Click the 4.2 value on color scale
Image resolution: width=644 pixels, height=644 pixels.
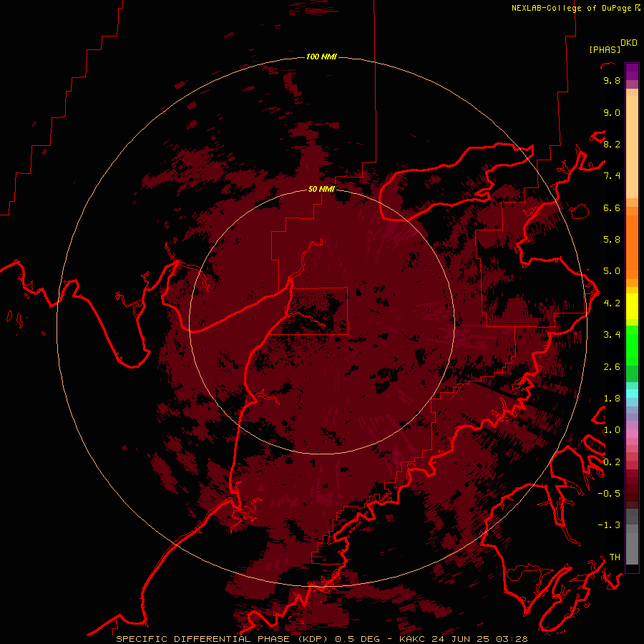(x=612, y=303)
